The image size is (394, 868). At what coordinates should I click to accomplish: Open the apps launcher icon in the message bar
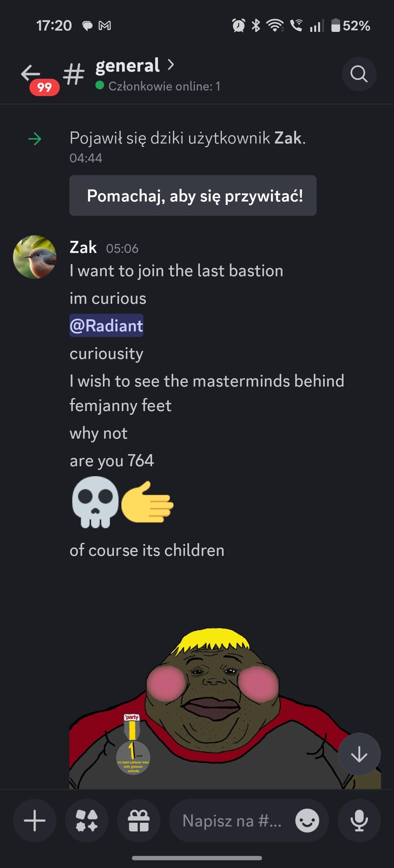pyautogui.click(x=86, y=821)
